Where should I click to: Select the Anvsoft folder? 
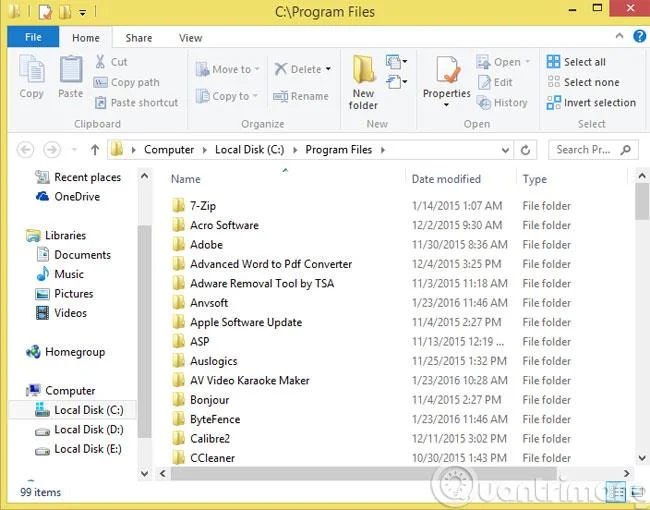click(209, 303)
